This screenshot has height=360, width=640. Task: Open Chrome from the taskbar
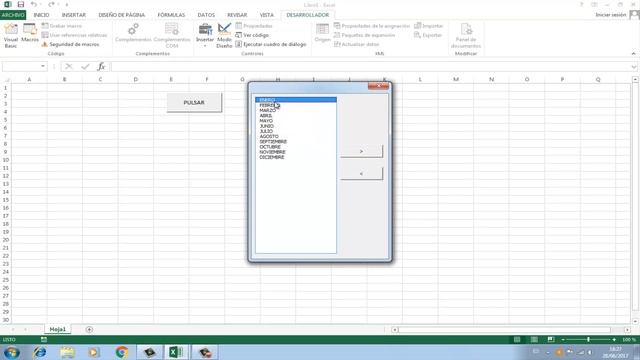click(x=121, y=352)
